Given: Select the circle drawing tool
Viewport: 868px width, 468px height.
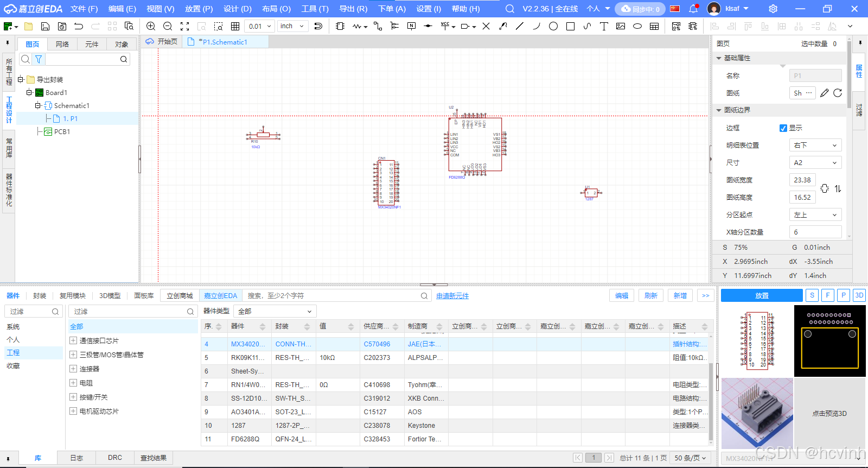Looking at the screenshot, I should click(553, 26).
